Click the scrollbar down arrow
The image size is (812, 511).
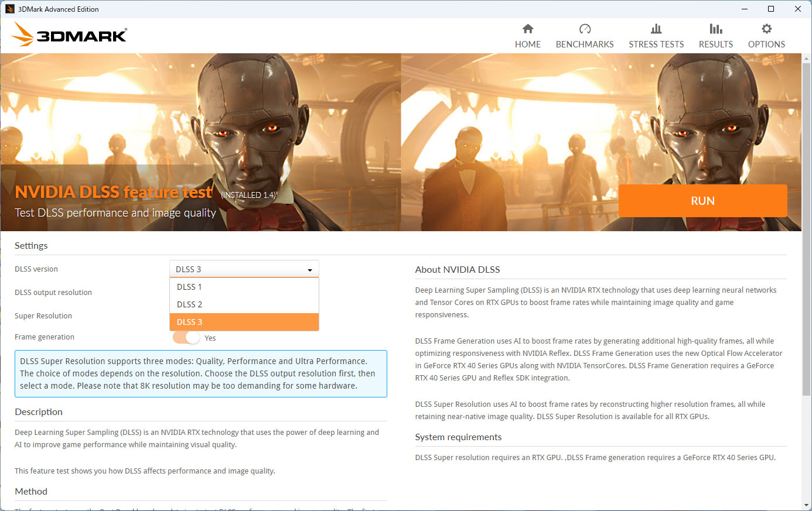pos(806,505)
